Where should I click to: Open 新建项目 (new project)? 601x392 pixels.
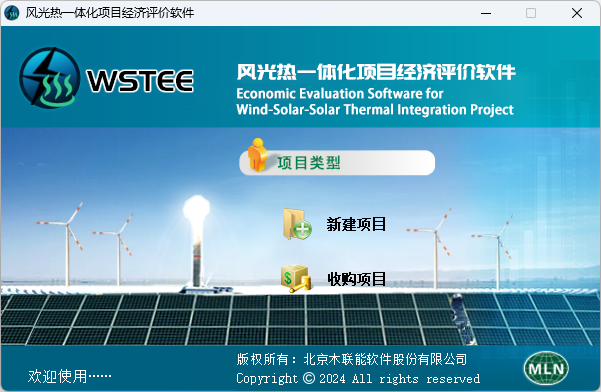356,224
